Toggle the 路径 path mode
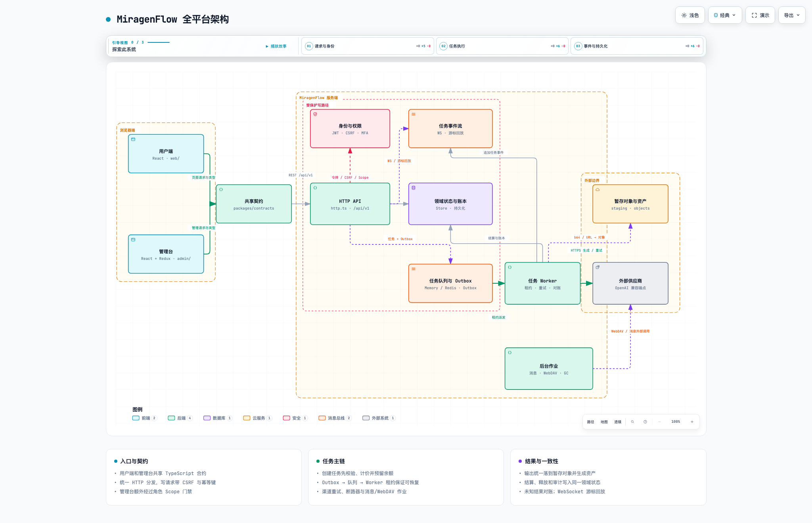Image resolution: width=812 pixels, height=523 pixels. 590,422
